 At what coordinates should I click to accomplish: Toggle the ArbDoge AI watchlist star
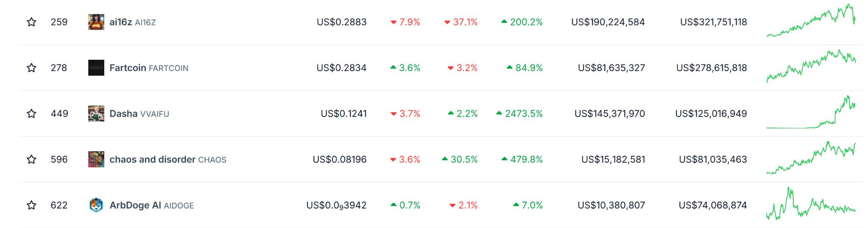(31, 205)
